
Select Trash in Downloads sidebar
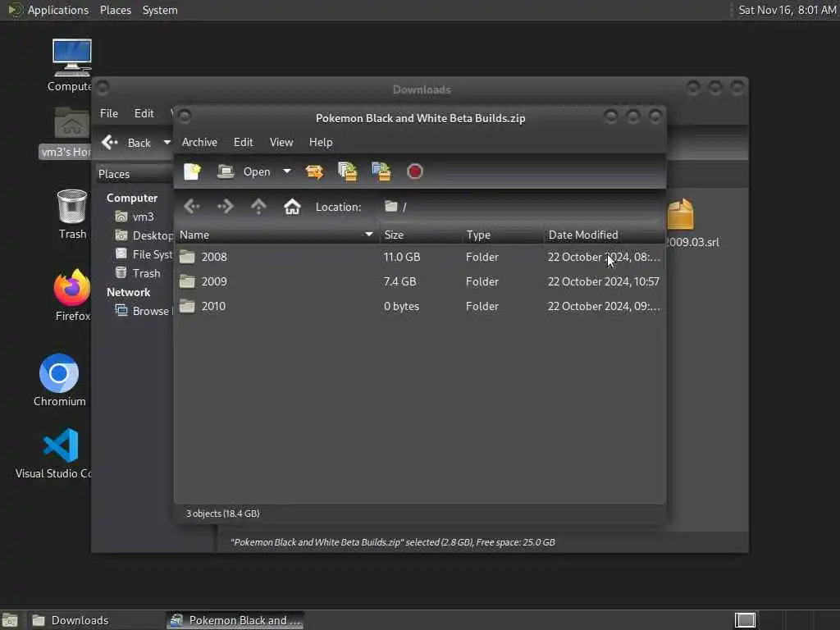(x=138, y=273)
